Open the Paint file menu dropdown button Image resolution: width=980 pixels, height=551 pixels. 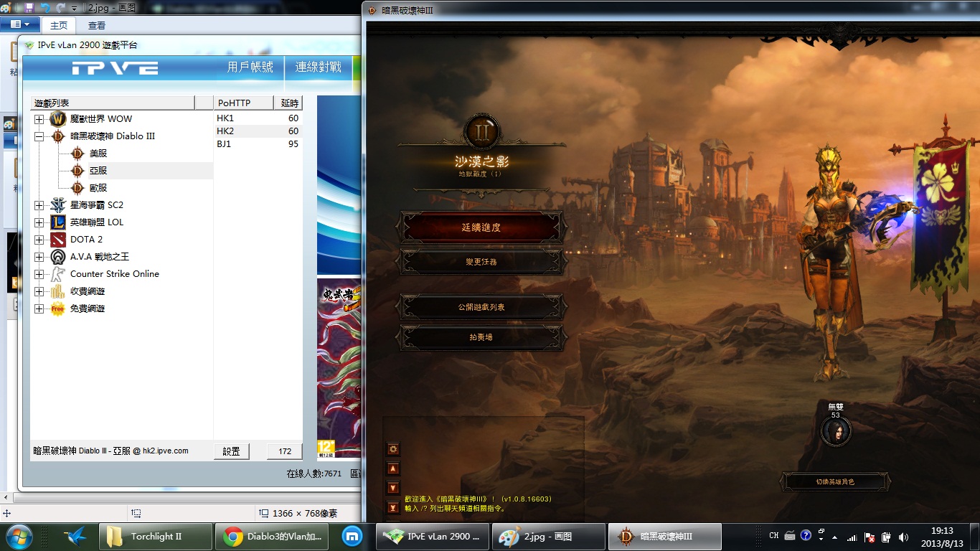(x=20, y=24)
